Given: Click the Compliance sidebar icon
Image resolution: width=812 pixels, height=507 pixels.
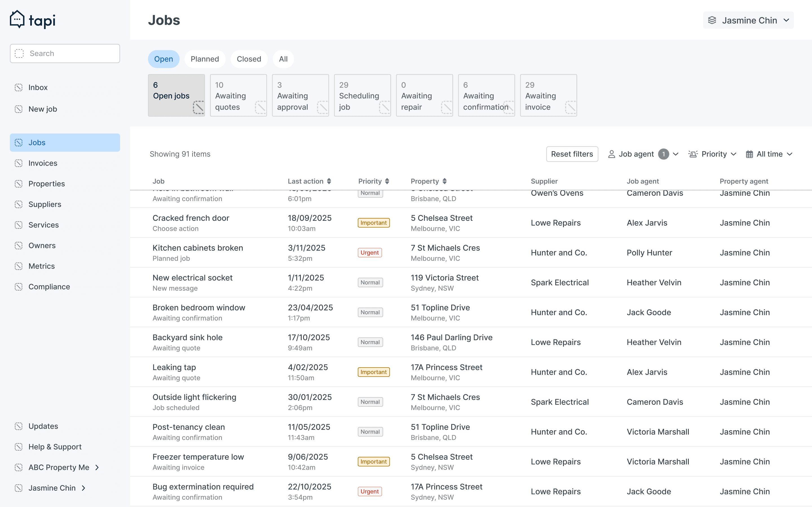Looking at the screenshot, I should tap(19, 287).
